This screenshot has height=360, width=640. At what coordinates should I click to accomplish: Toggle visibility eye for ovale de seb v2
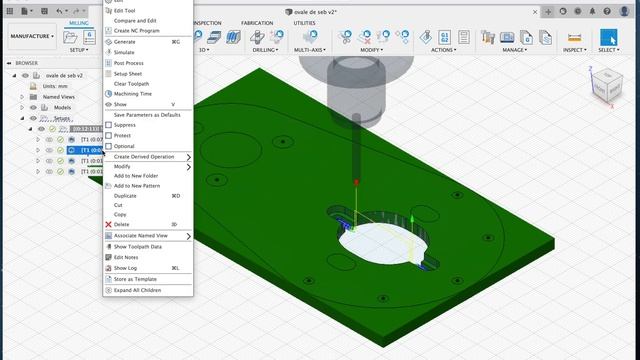point(25,76)
